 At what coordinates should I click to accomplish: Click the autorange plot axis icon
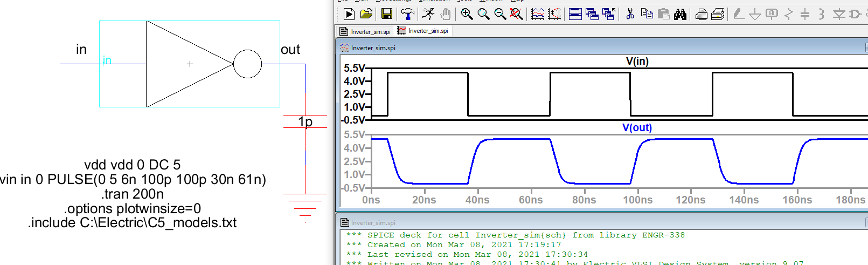point(554,15)
